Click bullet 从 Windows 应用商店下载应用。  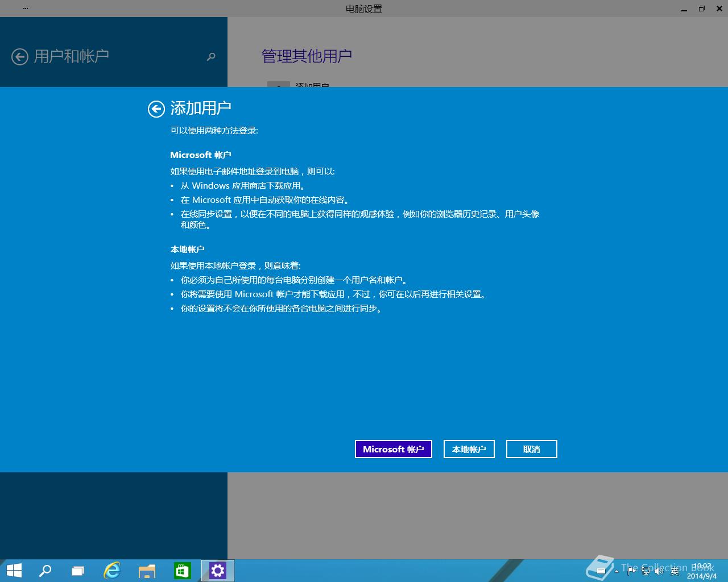pos(243,186)
